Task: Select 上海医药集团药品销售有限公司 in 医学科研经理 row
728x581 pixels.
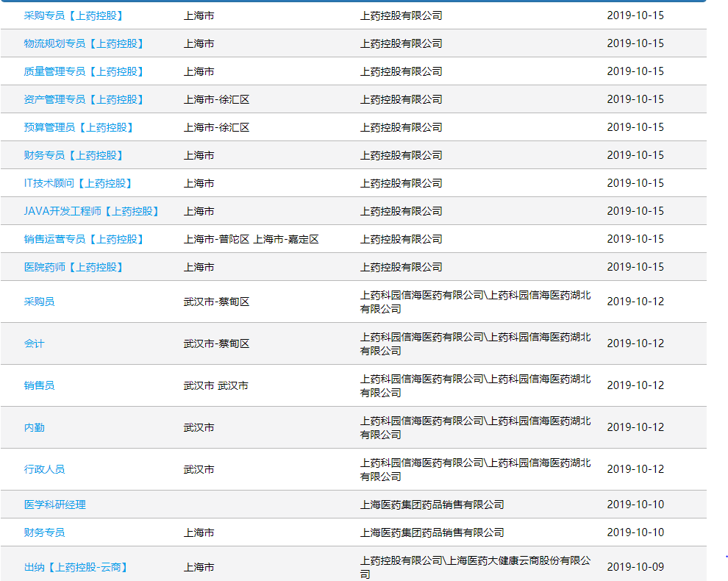Action: click(x=432, y=505)
